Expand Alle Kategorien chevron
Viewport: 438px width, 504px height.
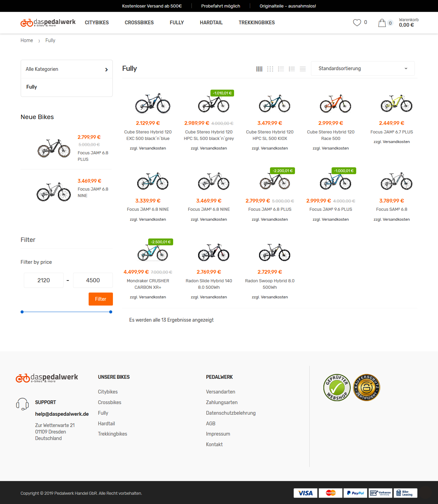[x=106, y=69]
